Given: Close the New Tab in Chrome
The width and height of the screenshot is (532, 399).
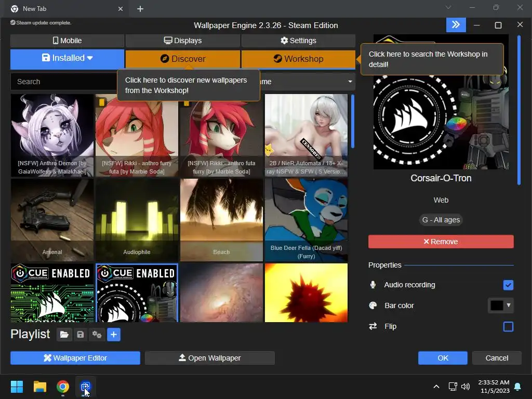Looking at the screenshot, I should (121, 9).
